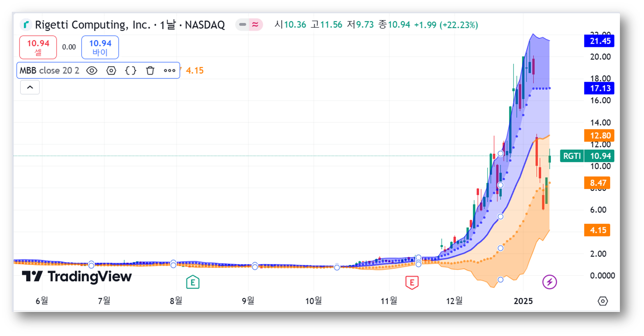Select the 21.45 blue price label
The image size is (644, 336).
coord(599,41)
